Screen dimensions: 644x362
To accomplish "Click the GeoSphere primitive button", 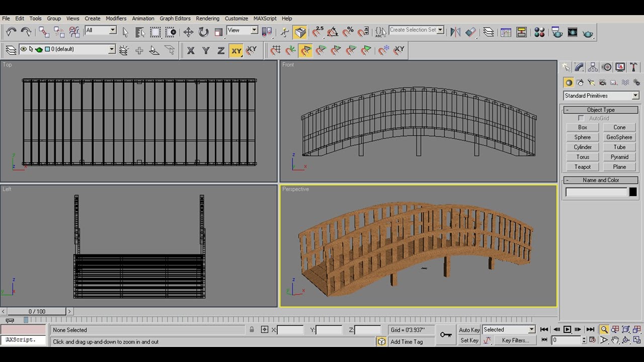I will [619, 137].
